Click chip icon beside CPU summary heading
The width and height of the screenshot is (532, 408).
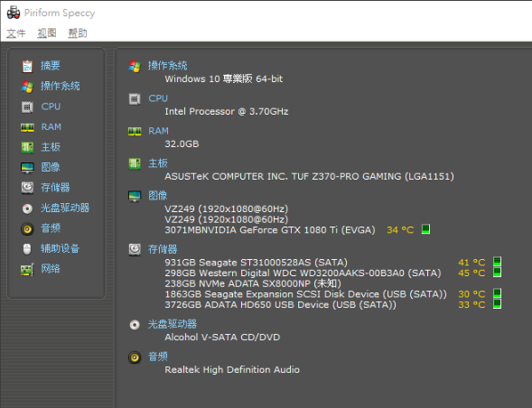(135, 99)
